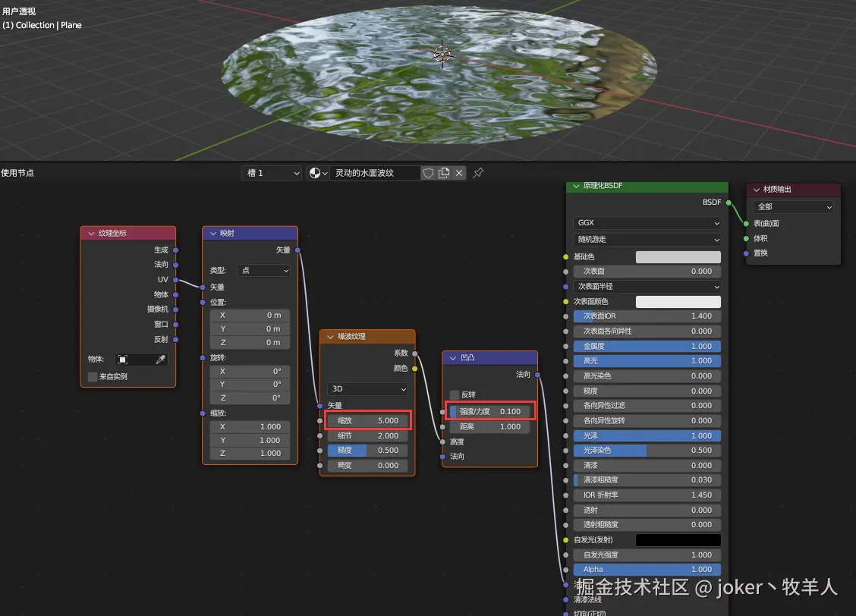The width and height of the screenshot is (856, 616).
Task: Click the 光泽染色 0.500 slider
Action: [x=647, y=451]
